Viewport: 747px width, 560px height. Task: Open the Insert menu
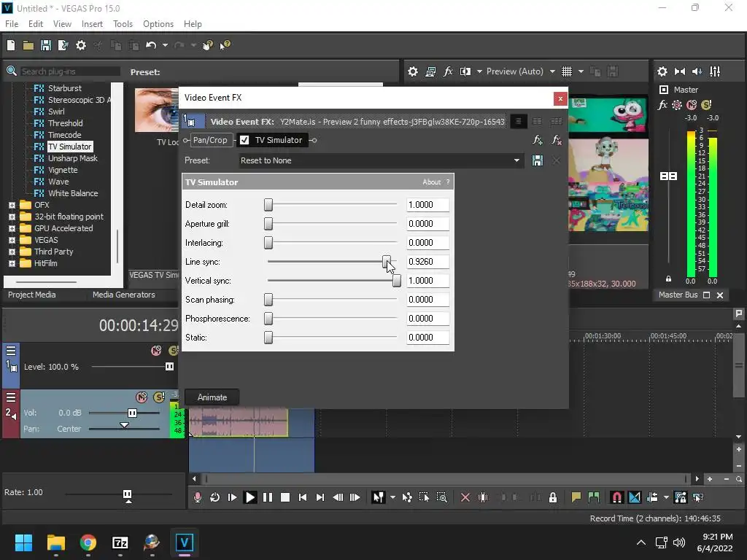92,24
